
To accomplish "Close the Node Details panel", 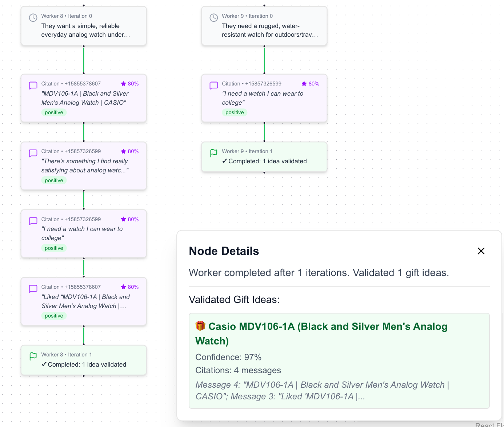I will click(x=481, y=251).
